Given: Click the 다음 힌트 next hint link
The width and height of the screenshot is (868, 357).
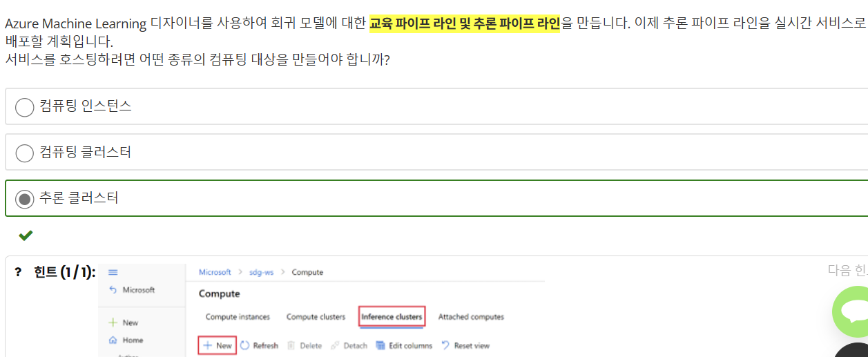Looking at the screenshot, I should (847, 270).
